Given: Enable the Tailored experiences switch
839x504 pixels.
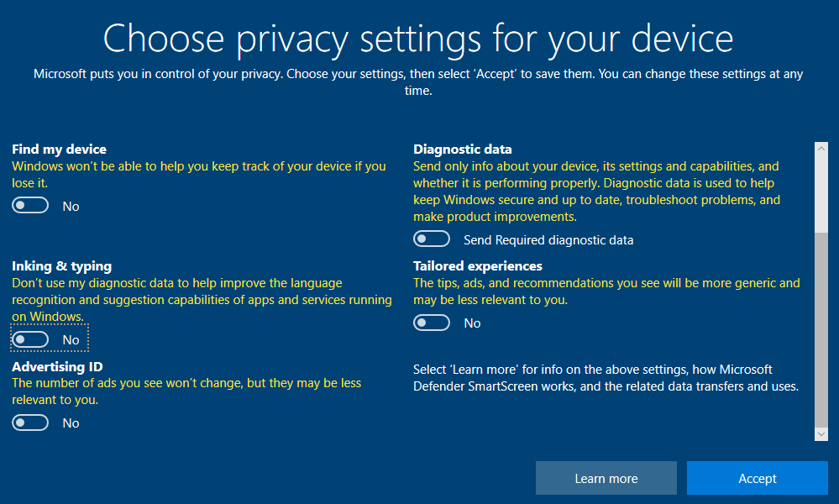Looking at the screenshot, I should point(432,323).
